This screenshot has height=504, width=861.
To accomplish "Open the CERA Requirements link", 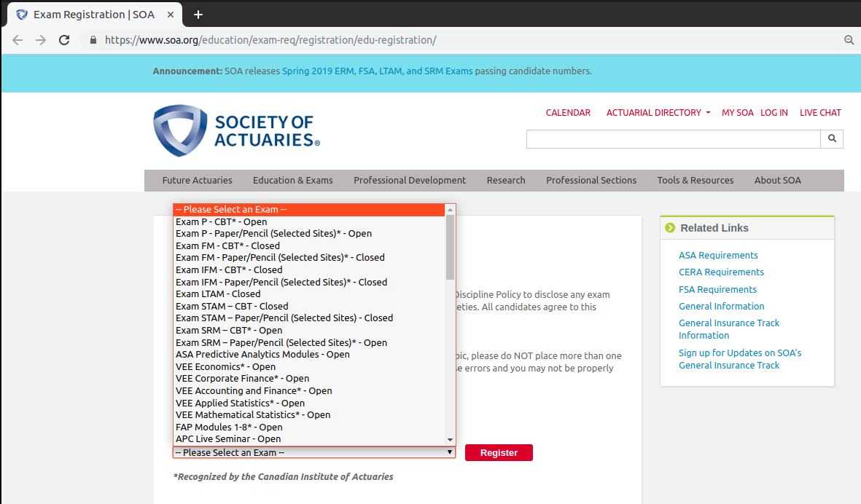I will click(x=721, y=272).
